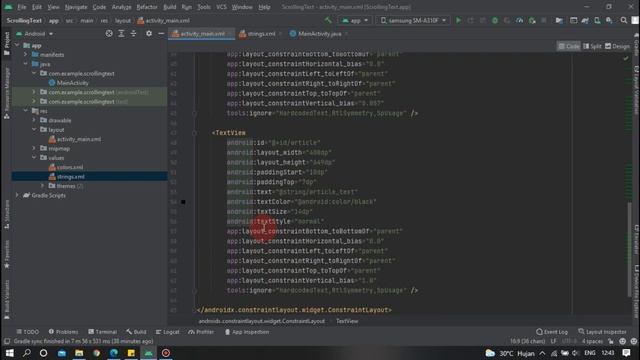
Task: Expand the Gradle Scripts node
Action: (17, 195)
